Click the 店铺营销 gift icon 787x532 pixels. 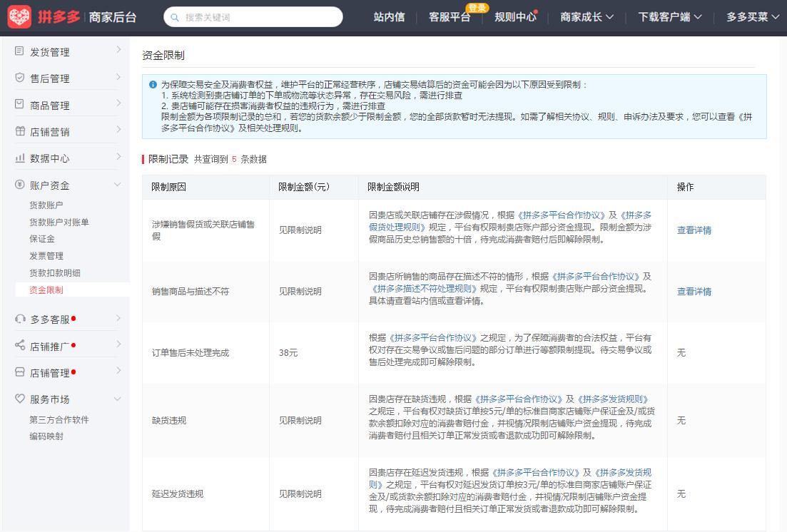pyautogui.click(x=19, y=131)
